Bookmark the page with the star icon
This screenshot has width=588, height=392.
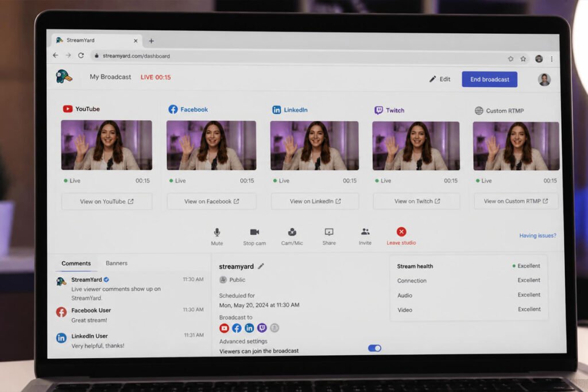tap(523, 59)
